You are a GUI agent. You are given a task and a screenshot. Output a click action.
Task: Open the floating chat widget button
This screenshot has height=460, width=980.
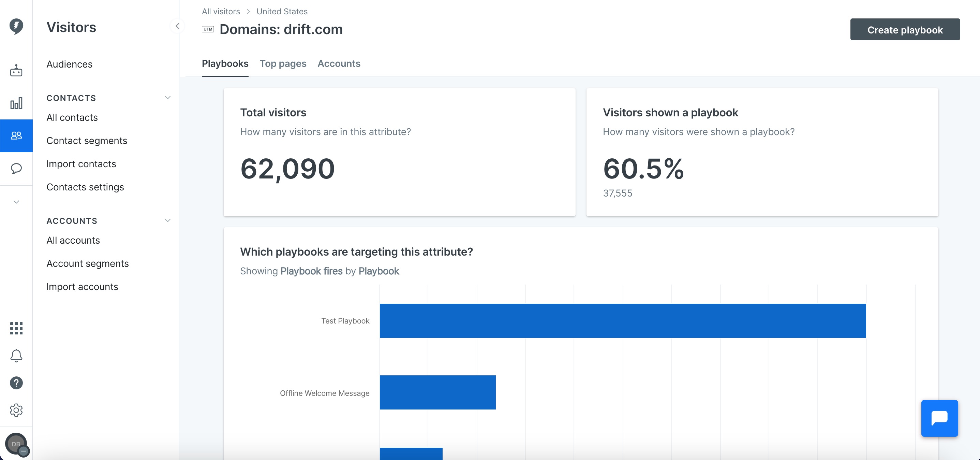[x=939, y=418]
